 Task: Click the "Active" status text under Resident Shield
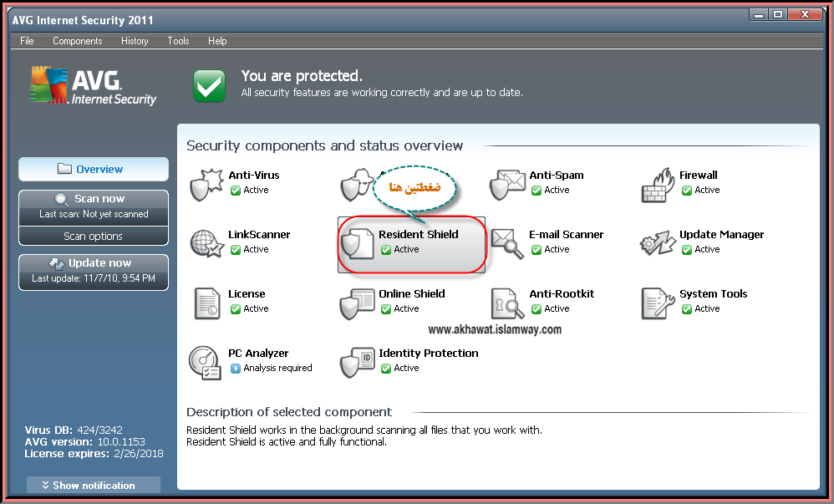tap(406, 249)
